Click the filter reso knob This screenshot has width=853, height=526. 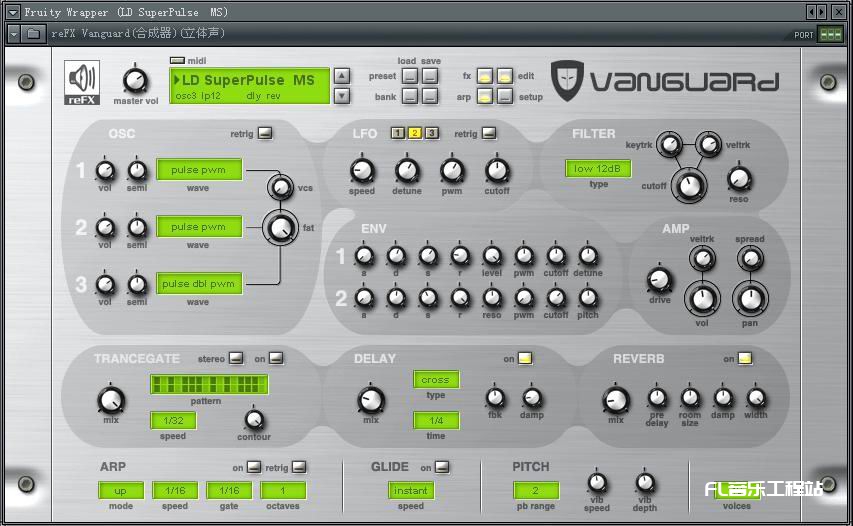point(739,178)
